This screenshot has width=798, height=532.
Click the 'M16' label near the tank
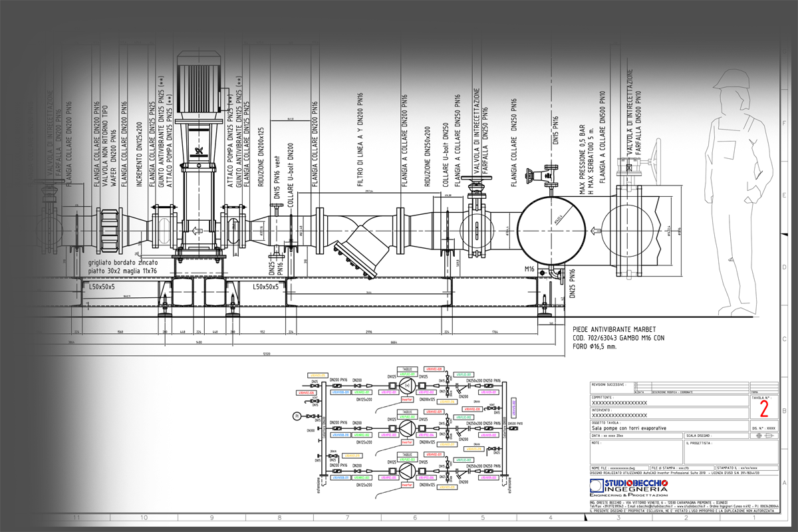click(531, 269)
